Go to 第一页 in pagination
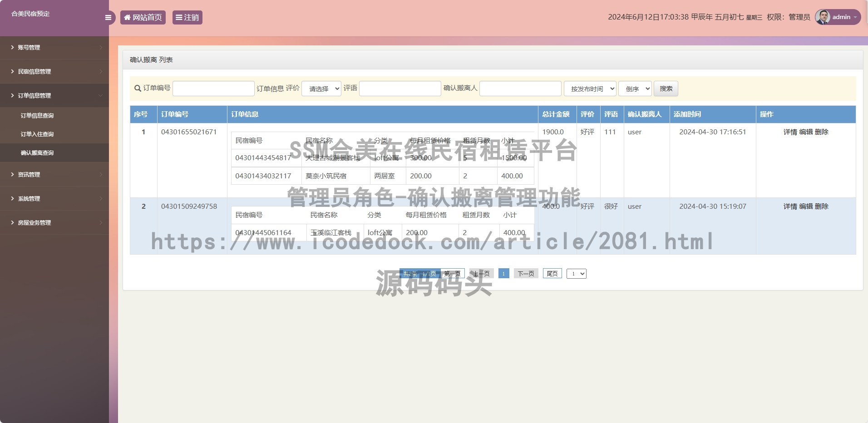The height and width of the screenshot is (423, 868). coord(452,274)
